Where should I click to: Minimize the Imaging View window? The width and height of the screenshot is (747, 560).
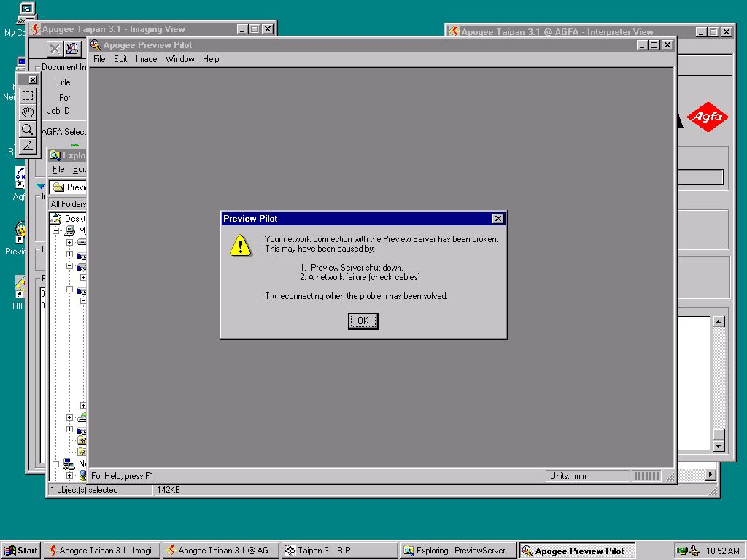click(243, 29)
